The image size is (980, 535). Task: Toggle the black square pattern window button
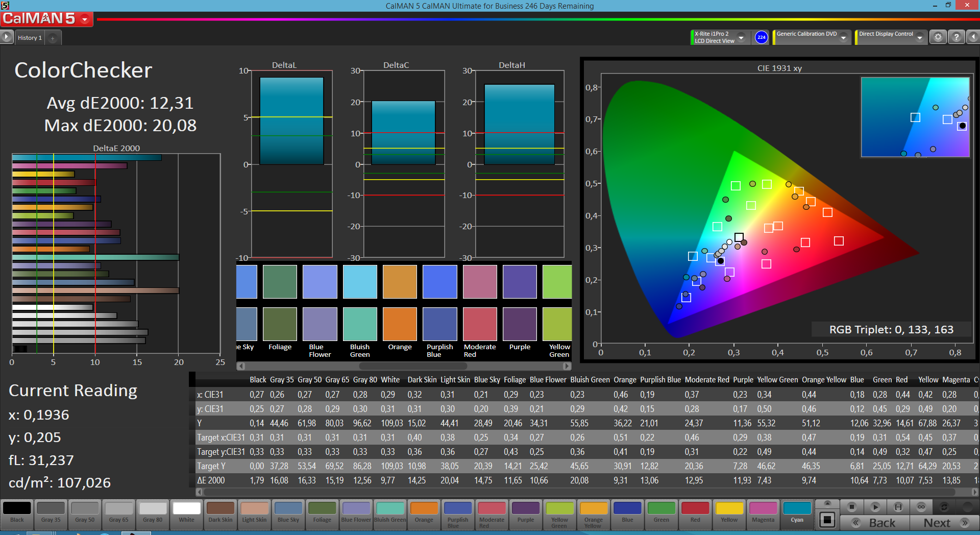pos(827,520)
